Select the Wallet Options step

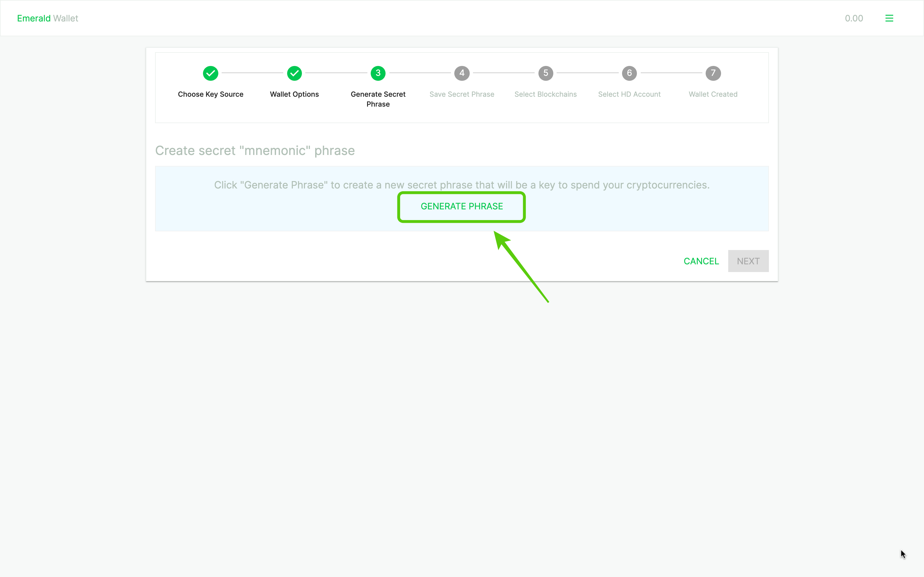click(295, 73)
